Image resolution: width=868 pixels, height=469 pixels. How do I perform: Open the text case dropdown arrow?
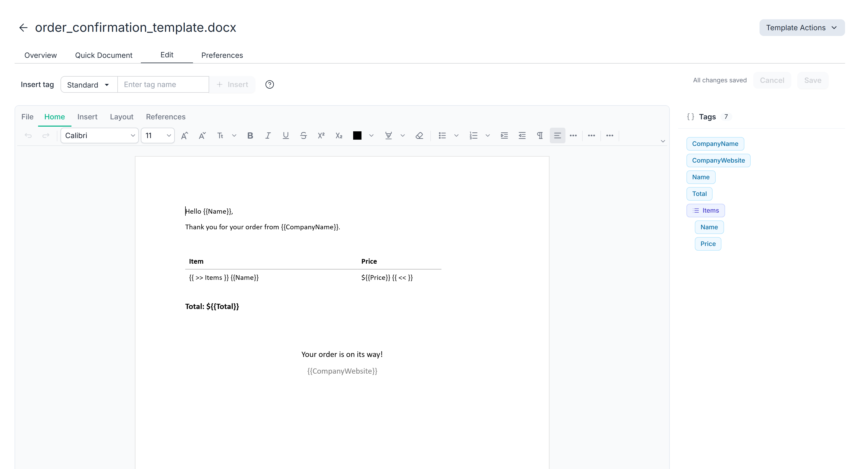[x=234, y=135]
